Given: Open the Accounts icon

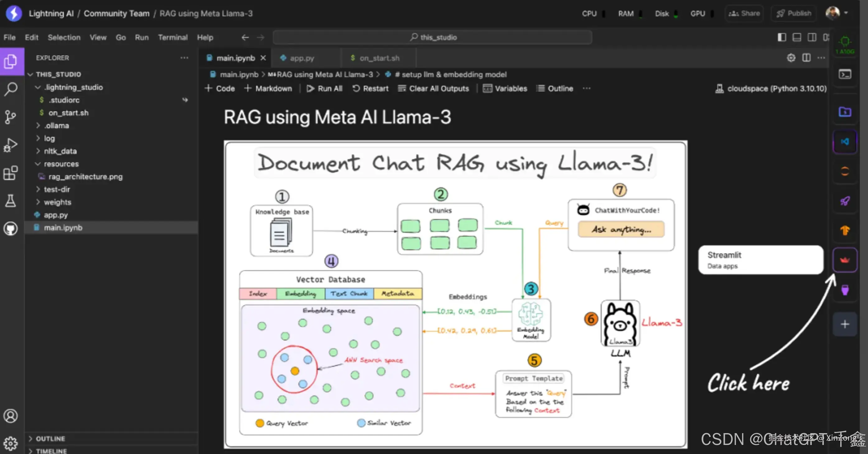Looking at the screenshot, I should (x=11, y=416).
